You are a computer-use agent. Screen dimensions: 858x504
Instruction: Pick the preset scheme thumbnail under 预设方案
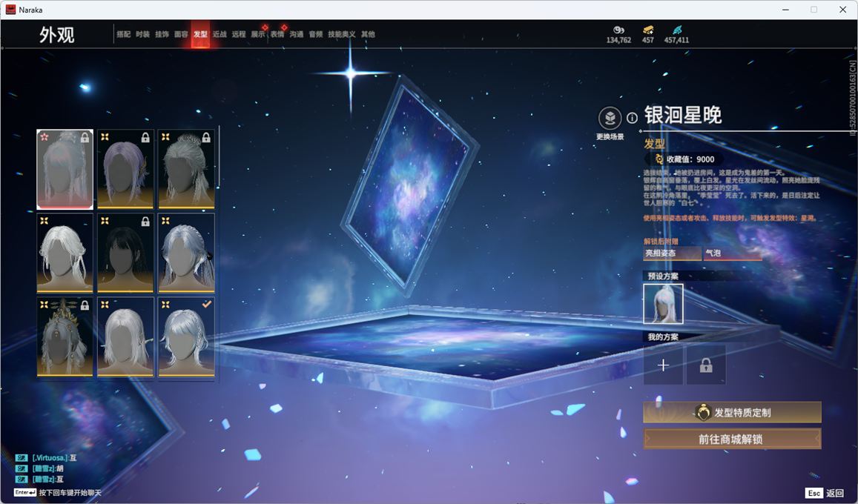(663, 304)
